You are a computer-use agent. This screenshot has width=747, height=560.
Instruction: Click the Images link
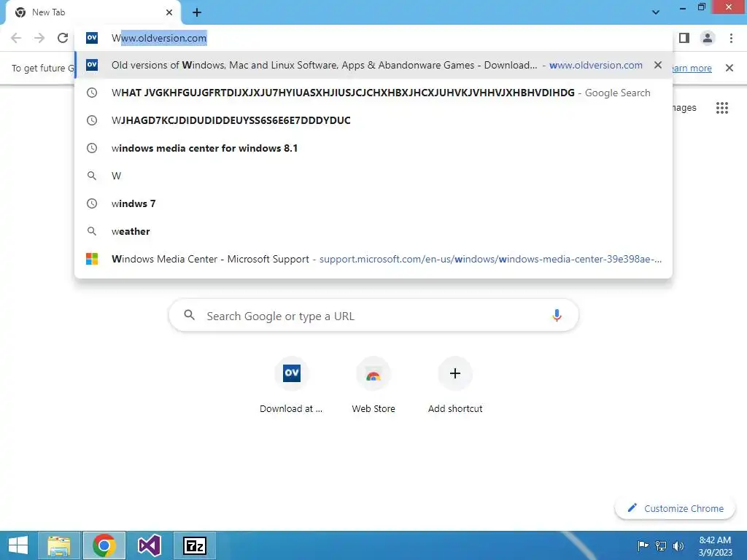(684, 108)
